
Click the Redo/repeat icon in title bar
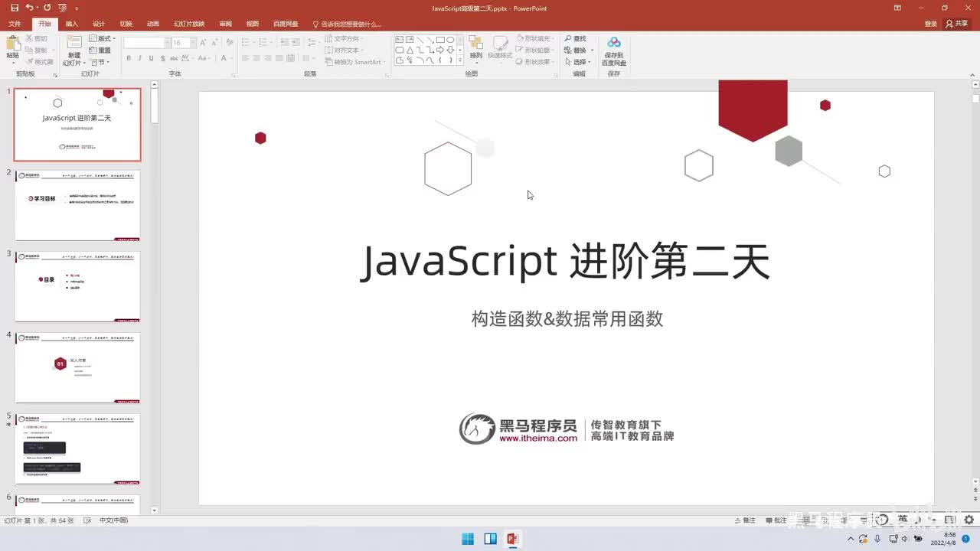(47, 8)
